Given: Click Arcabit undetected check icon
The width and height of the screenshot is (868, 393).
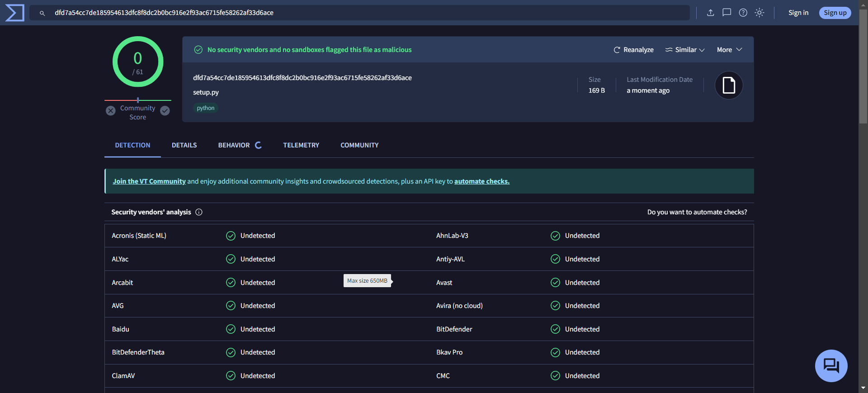Looking at the screenshot, I should (x=231, y=283).
